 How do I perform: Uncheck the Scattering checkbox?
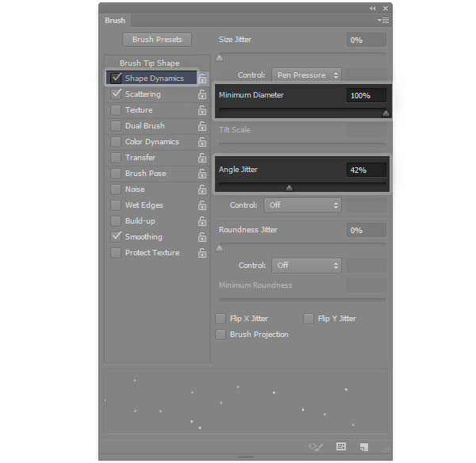coord(116,94)
